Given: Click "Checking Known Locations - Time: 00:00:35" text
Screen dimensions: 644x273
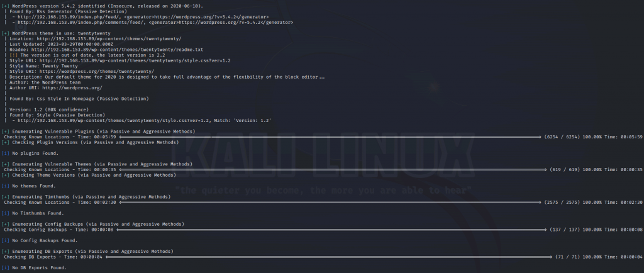Looking at the screenshot, I should pos(60,170).
